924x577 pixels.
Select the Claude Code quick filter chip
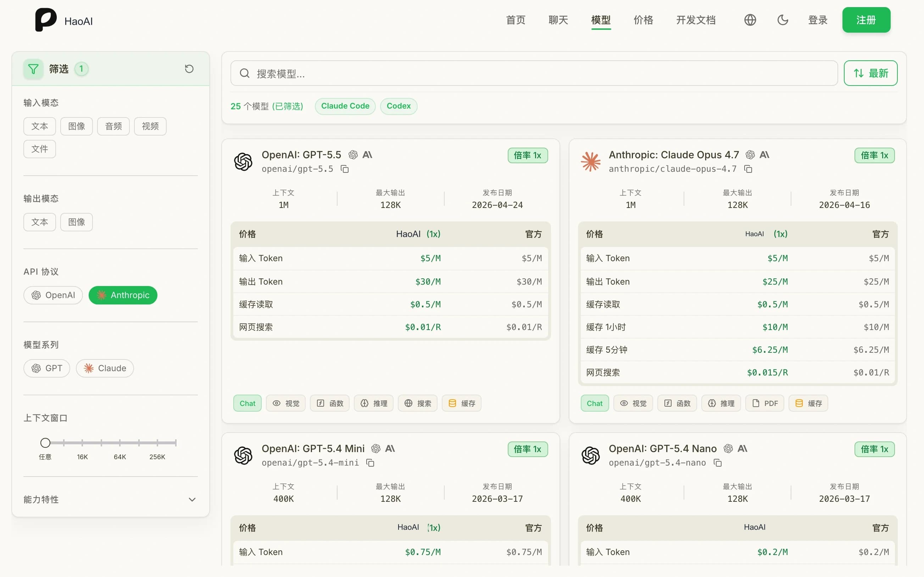[345, 106]
